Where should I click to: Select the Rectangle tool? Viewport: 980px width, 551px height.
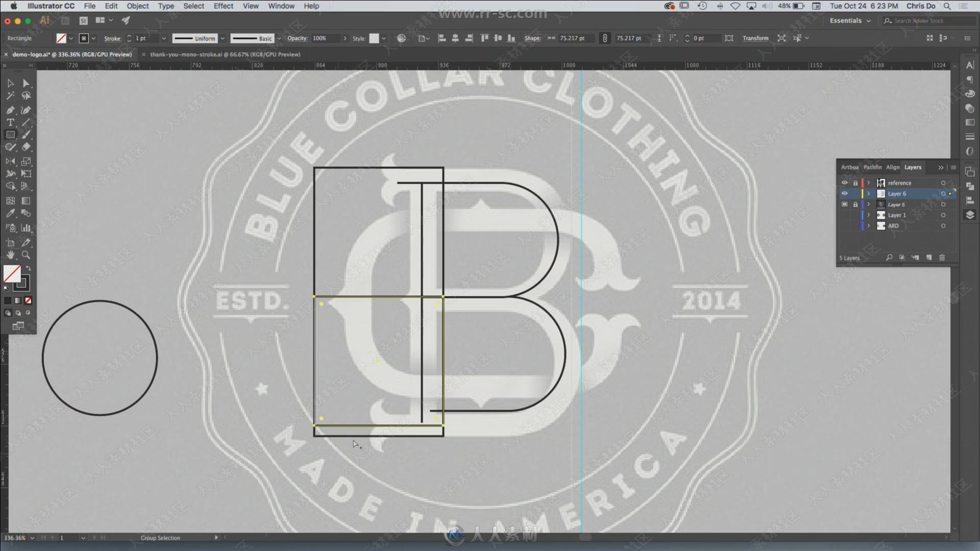10,135
